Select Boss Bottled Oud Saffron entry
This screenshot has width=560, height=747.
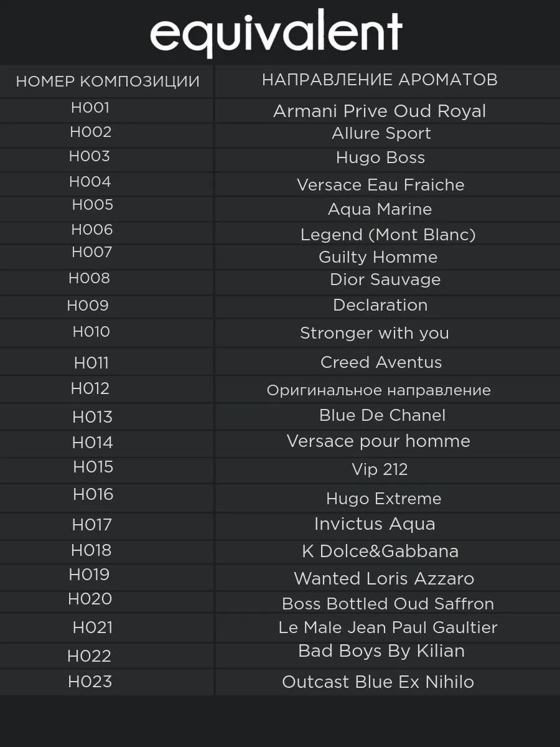(388, 604)
